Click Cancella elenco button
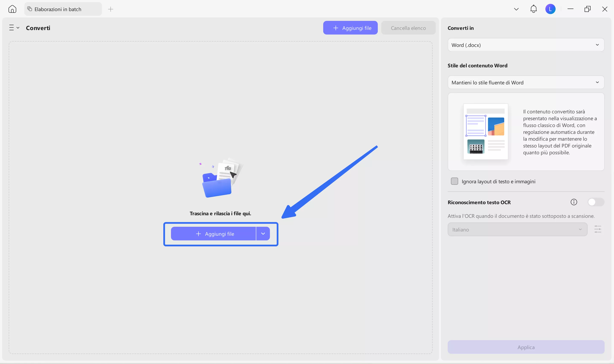Screen dimensions: 614x364 coord(408,28)
